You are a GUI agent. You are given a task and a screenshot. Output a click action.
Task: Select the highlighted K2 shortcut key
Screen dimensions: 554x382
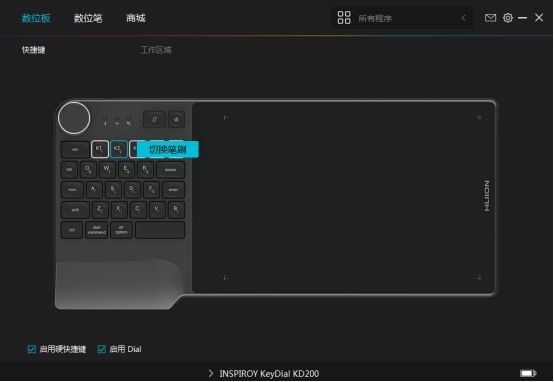pyautogui.click(x=119, y=149)
